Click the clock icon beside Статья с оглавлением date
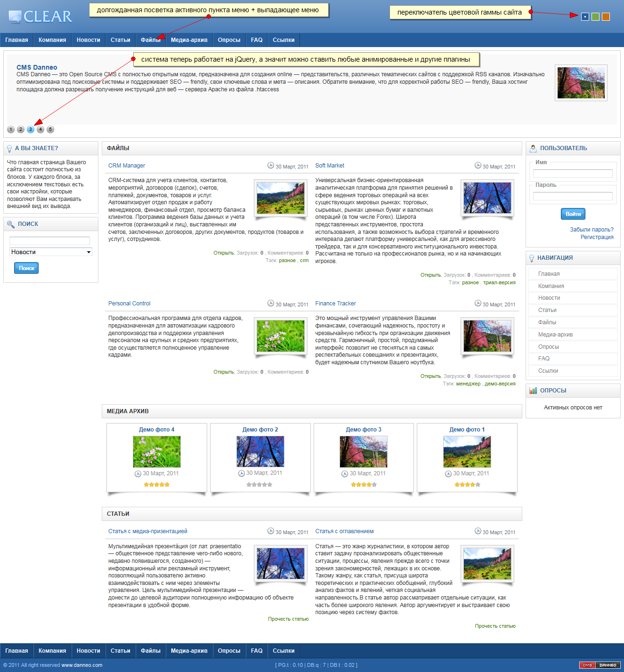This screenshot has height=672, width=624. pyautogui.click(x=478, y=531)
